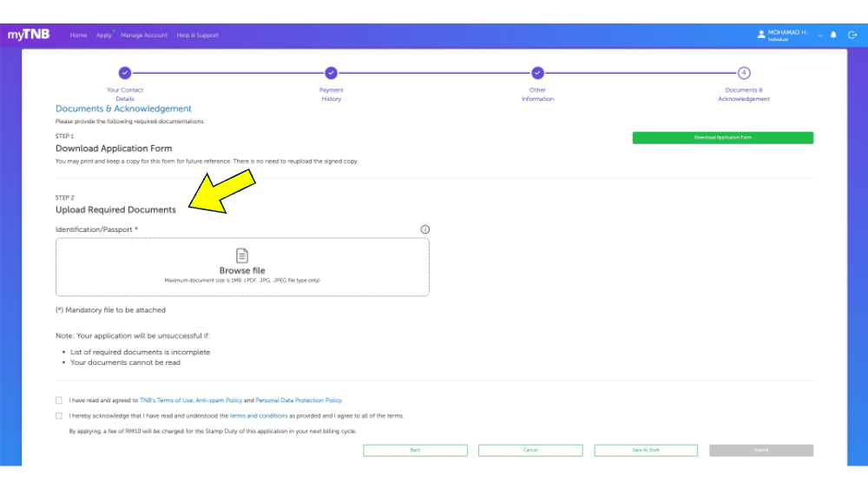Click the Identification/Passport info icon
Screen dimensions: 868x489
click(x=424, y=229)
